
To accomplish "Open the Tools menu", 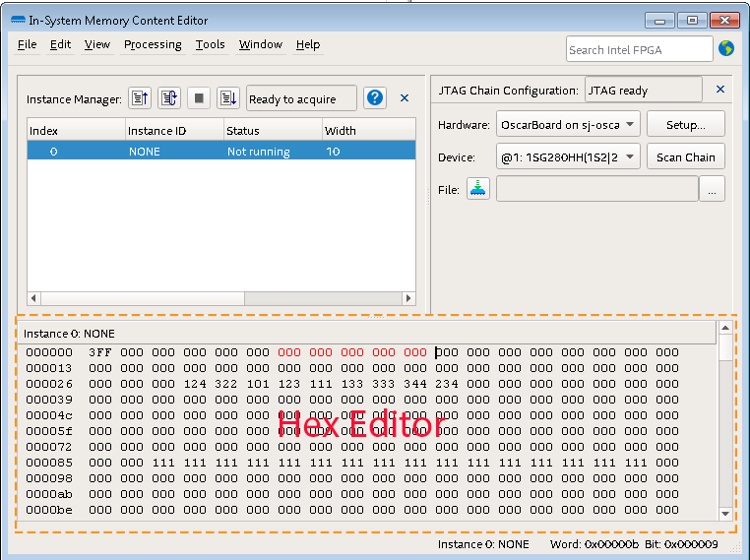I will (210, 44).
